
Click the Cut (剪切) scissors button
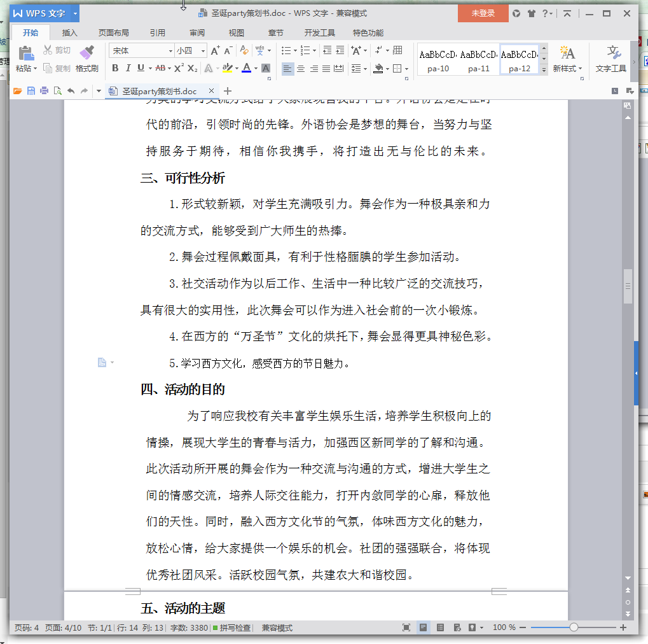point(57,50)
